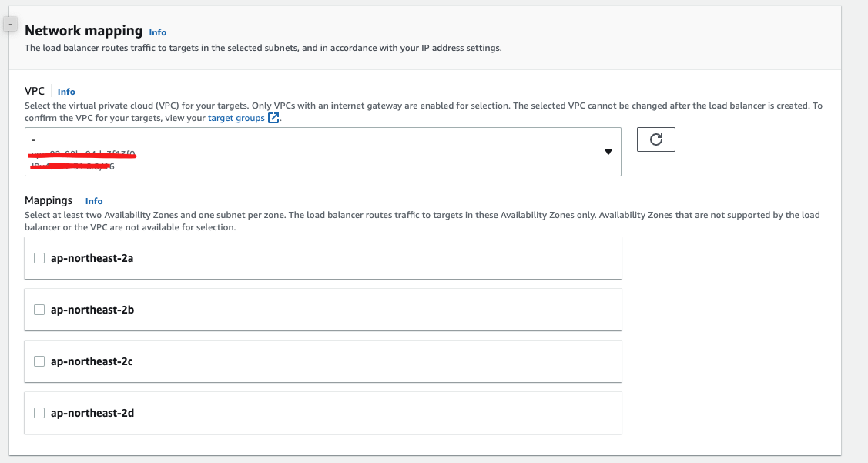The width and height of the screenshot is (868, 463).
Task: Click the ap-northeast-2d label text
Action: (x=92, y=413)
